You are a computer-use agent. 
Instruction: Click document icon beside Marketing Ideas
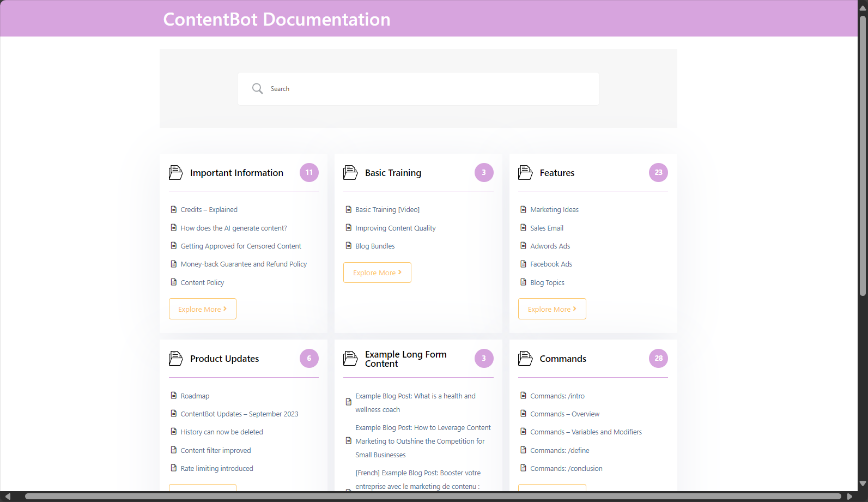(x=524, y=209)
